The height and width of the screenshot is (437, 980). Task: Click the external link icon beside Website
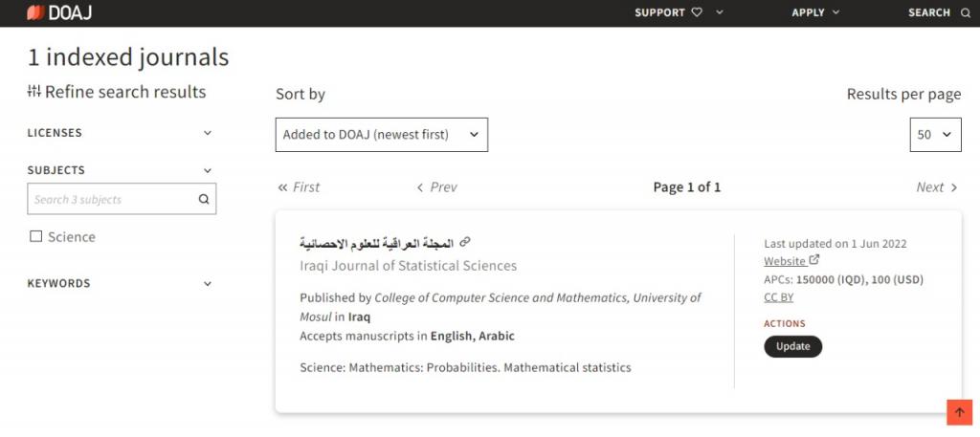click(814, 260)
